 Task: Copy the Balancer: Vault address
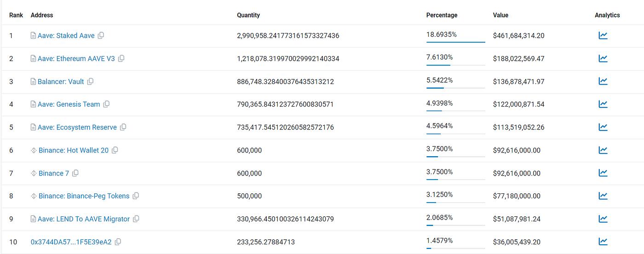coord(90,81)
